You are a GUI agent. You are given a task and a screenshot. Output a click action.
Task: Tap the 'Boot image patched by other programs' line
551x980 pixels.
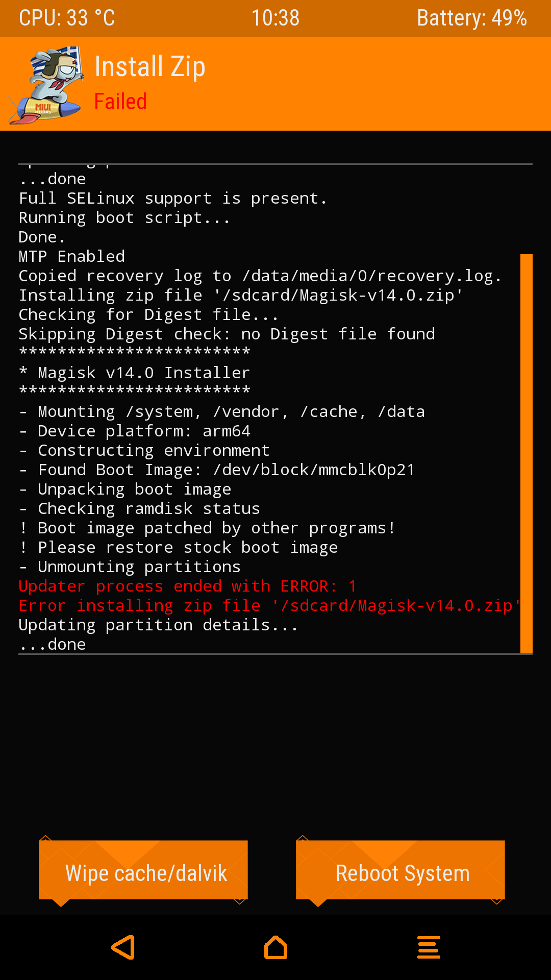[x=207, y=528]
